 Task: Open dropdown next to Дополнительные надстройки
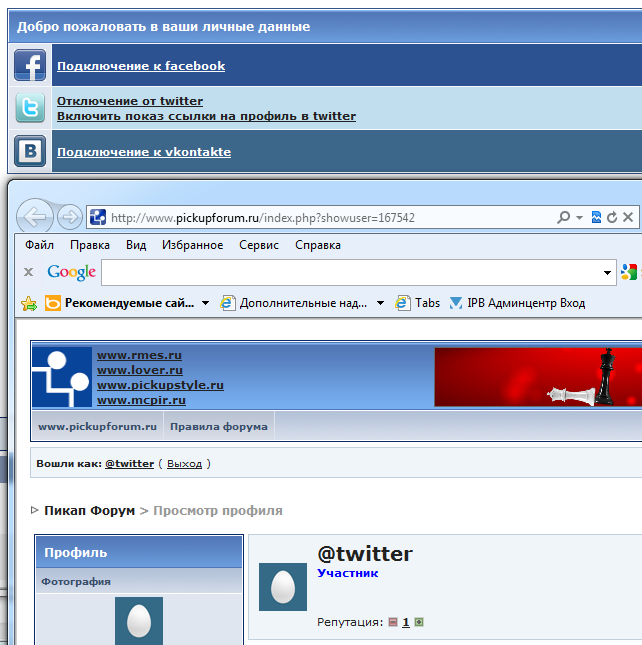coord(380,303)
